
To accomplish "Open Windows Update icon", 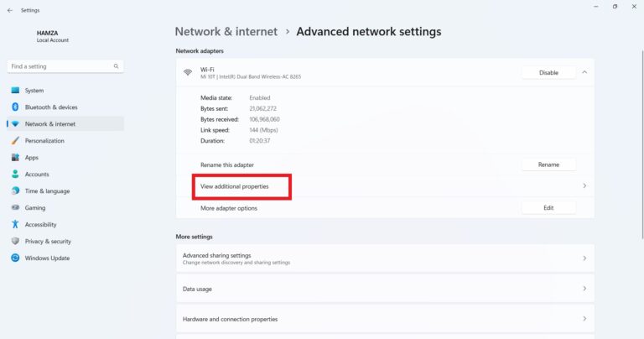I will pos(15,258).
